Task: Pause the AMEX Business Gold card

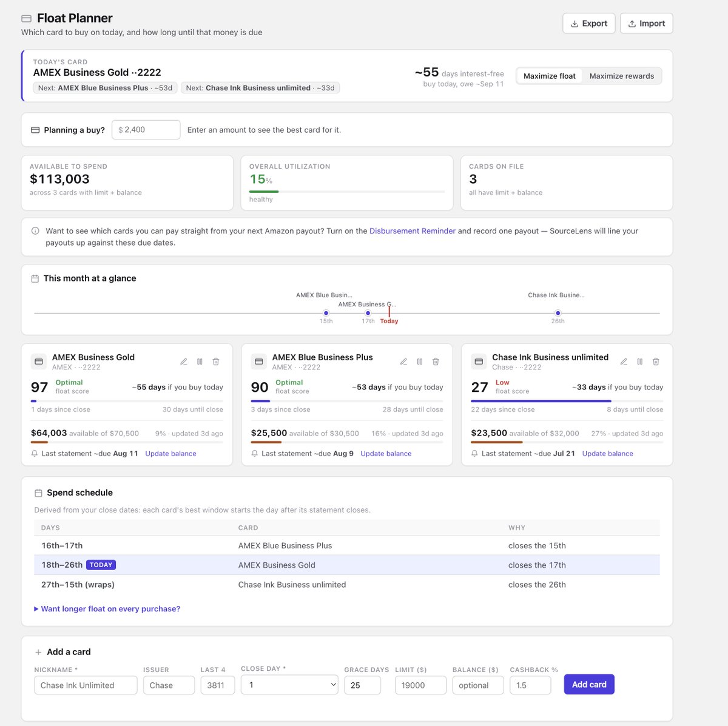Action: (200, 361)
